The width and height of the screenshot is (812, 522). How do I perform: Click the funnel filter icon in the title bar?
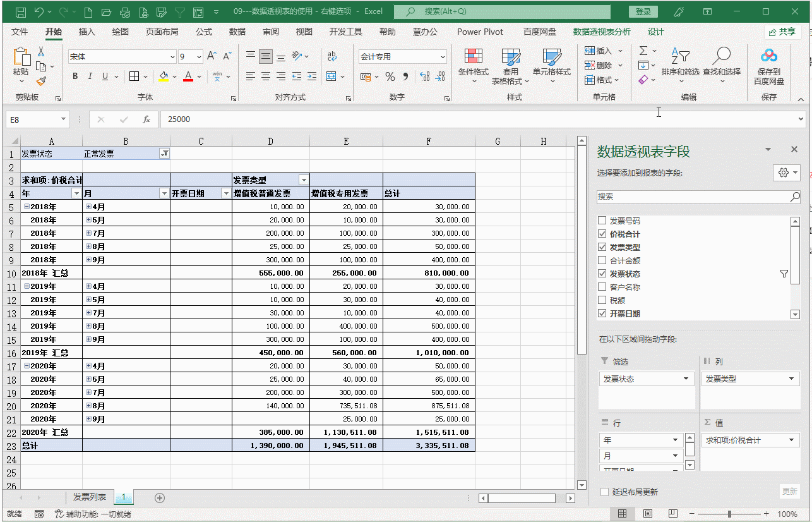(x=180, y=11)
